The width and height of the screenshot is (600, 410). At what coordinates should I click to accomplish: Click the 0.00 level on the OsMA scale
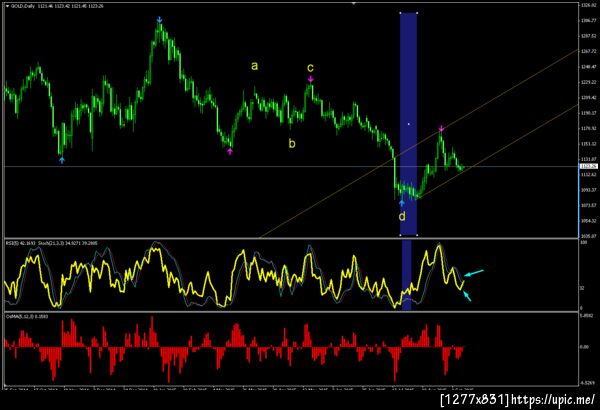tap(585, 347)
